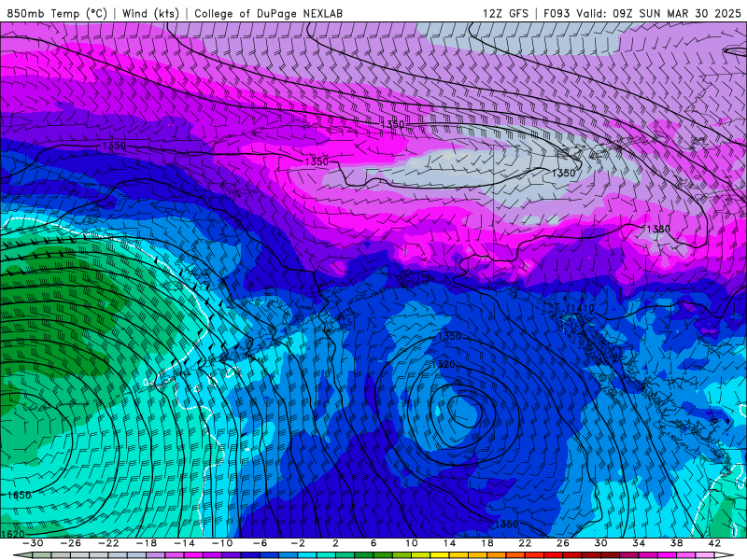This screenshot has height=560, width=747.
Task: Click the 1380 height contour label
Action: pos(658,229)
